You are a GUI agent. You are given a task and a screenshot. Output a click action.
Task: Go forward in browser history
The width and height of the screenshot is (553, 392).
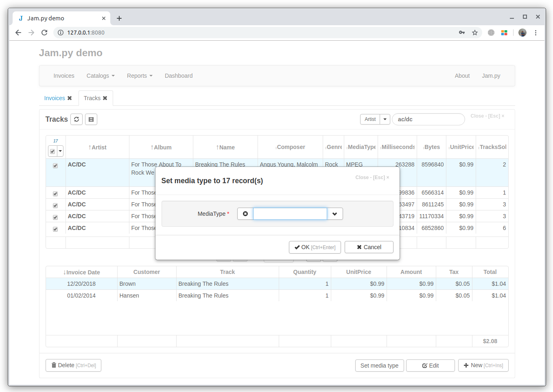coord(31,33)
